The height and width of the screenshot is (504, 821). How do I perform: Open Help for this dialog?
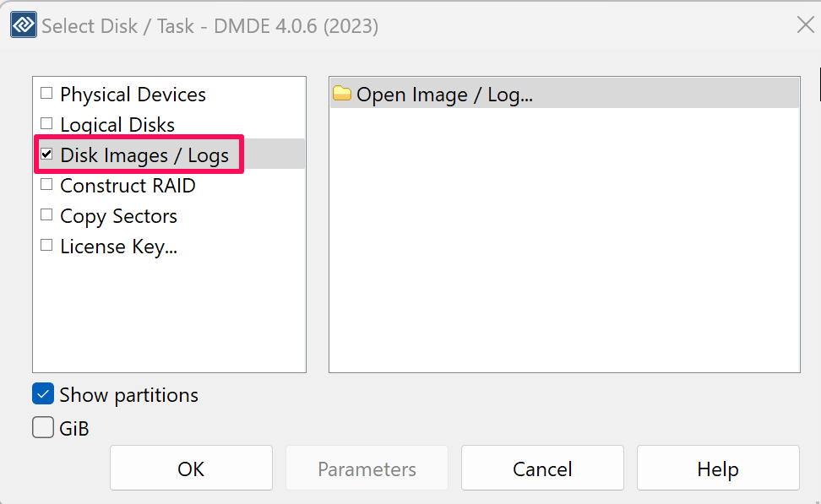pyautogui.click(x=717, y=469)
